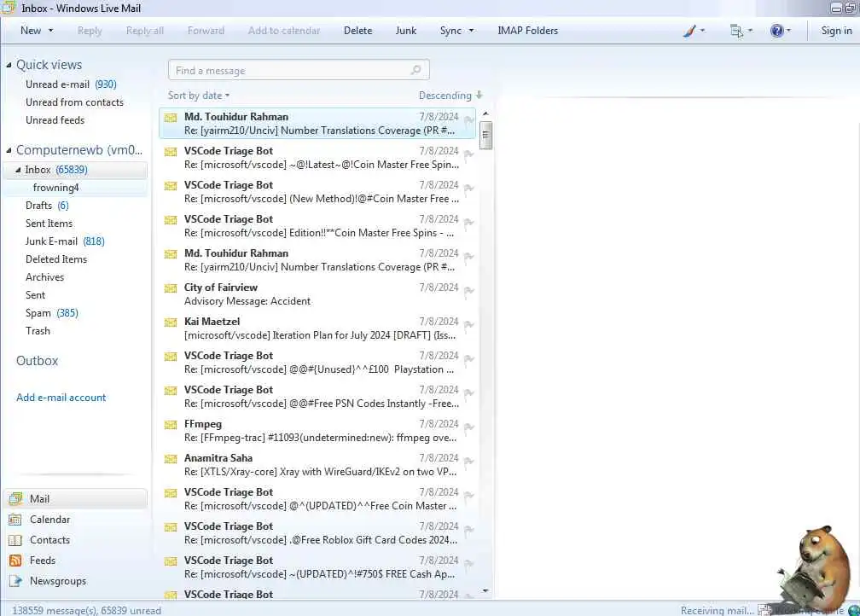Open the Sent Items folder
Viewport: 860px width, 616px height.
[49, 224]
